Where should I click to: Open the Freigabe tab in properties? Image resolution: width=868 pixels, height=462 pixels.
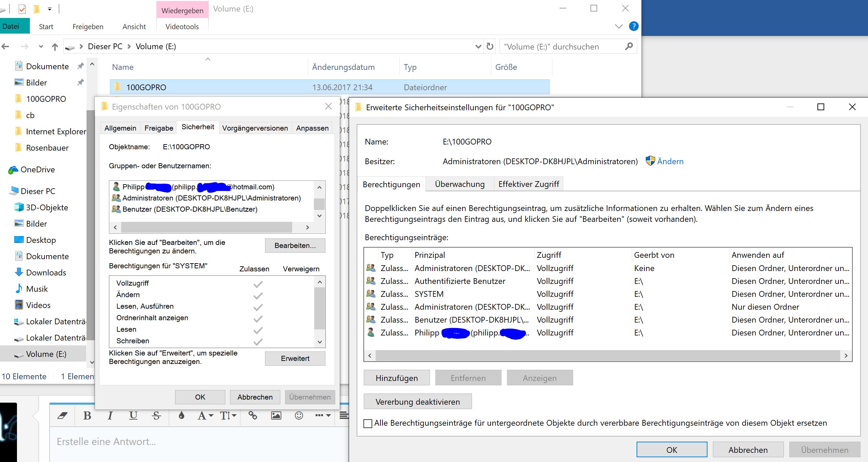[158, 128]
